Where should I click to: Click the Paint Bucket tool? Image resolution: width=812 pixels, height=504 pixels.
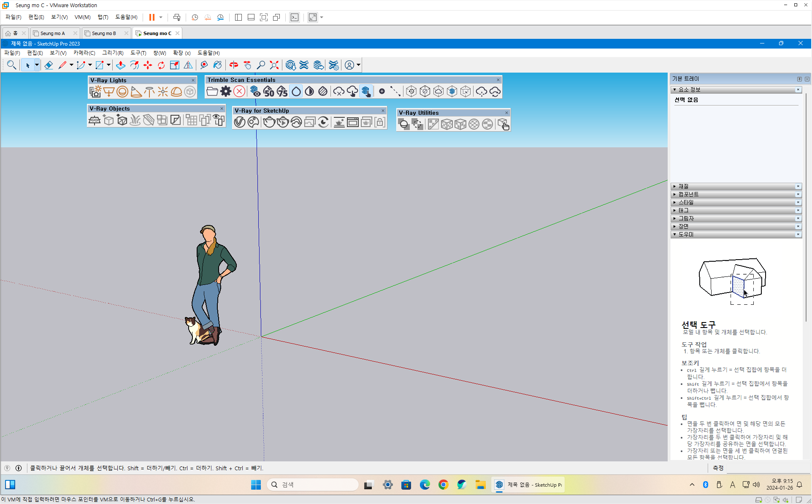click(x=217, y=65)
